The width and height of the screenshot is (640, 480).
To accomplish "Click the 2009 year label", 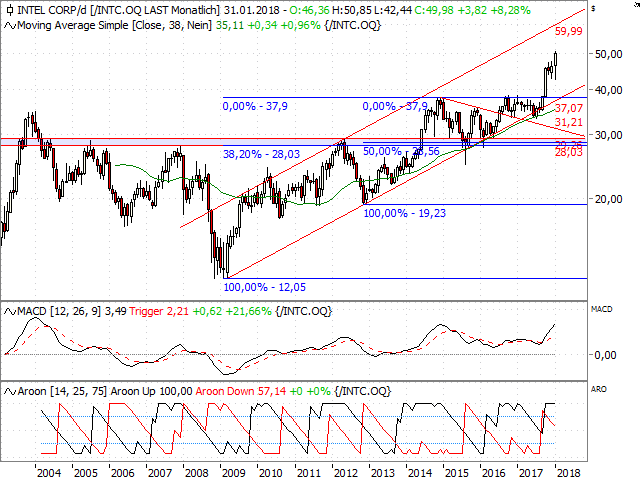I will 234,473.
